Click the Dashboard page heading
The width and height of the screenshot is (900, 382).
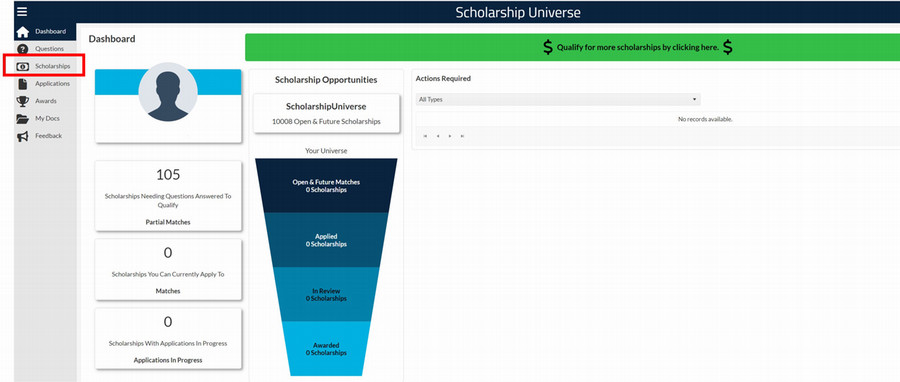112,39
